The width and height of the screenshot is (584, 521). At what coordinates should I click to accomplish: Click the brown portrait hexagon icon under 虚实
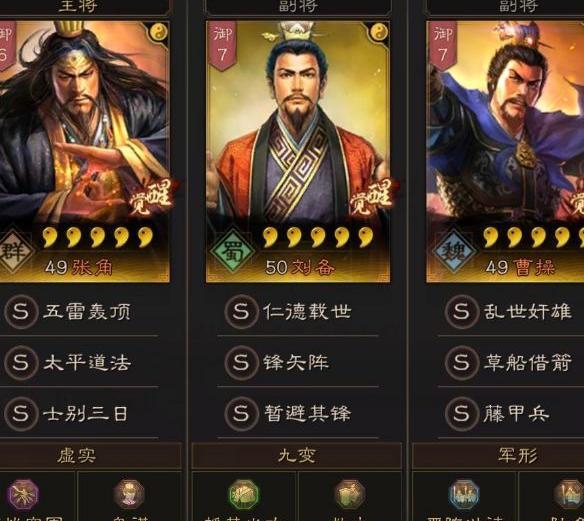129,495
